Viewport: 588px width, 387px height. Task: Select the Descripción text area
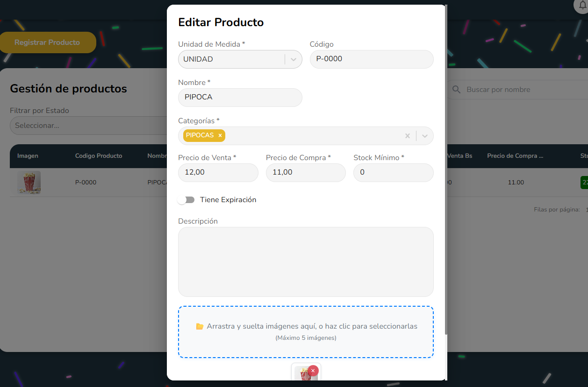click(x=306, y=261)
